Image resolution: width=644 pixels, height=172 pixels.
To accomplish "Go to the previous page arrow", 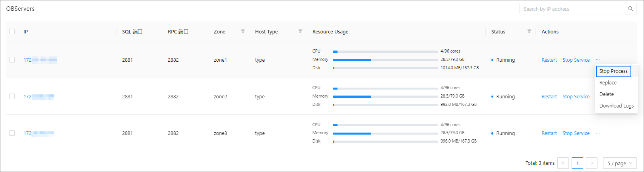I will click(563, 163).
